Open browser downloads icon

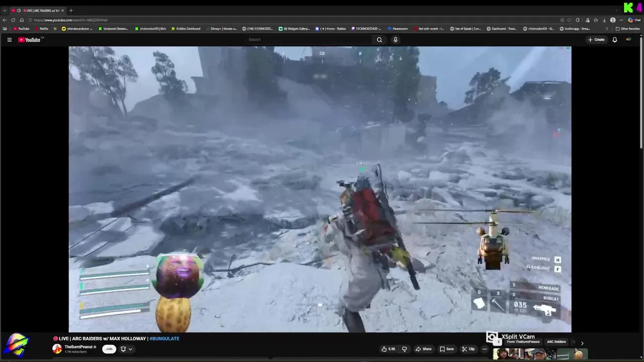pos(604,20)
